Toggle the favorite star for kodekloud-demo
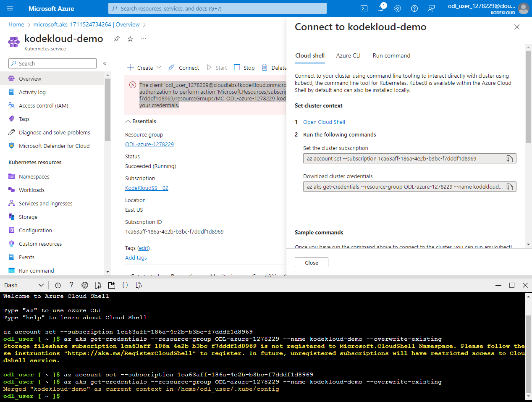 pyautogui.click(x=130, y=39)
